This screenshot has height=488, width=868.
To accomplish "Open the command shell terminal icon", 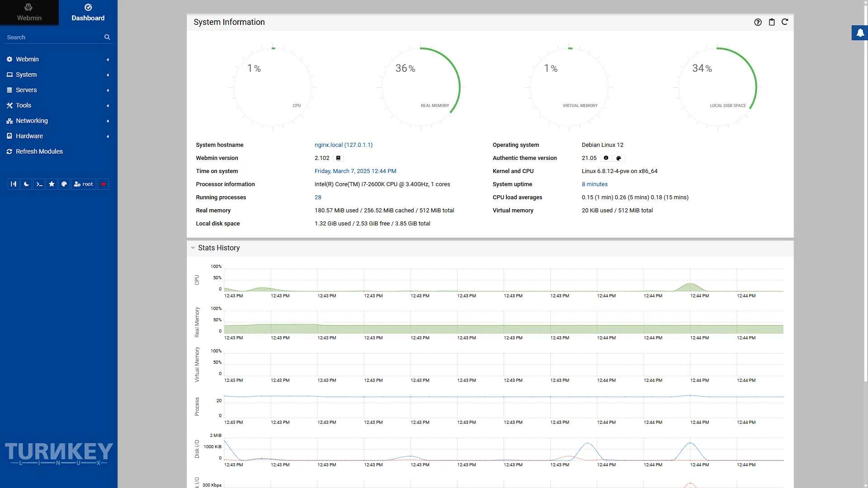I will click(39, 184).
